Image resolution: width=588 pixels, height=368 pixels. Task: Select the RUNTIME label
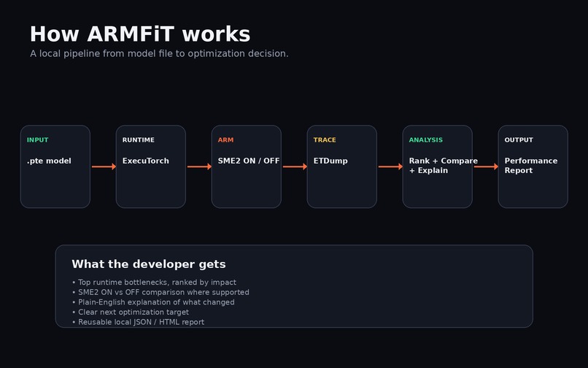point(139,139)
